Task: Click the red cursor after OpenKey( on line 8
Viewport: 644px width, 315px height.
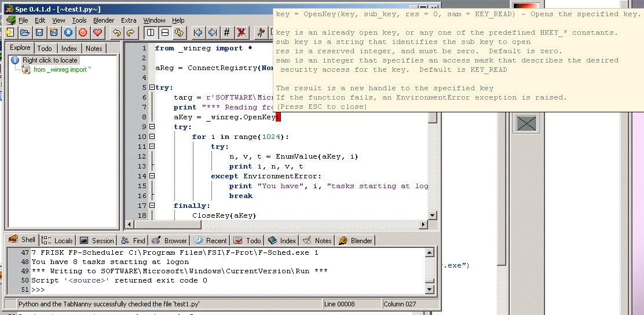Action: pos(279,118)
